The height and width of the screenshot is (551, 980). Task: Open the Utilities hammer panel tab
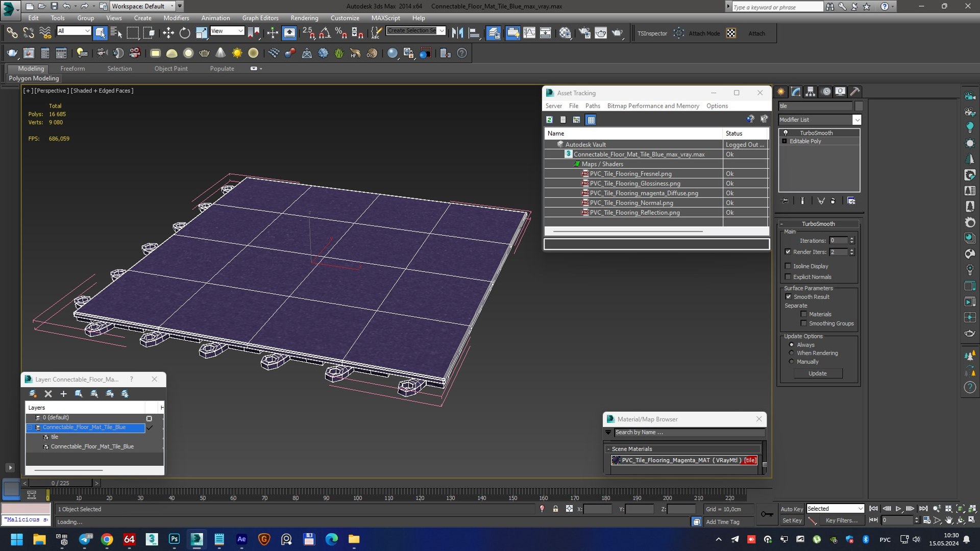coord(855,92)
